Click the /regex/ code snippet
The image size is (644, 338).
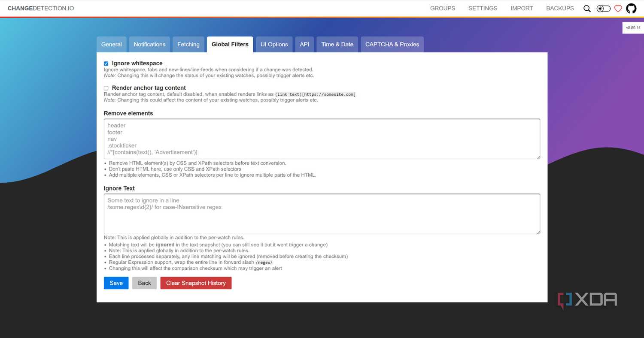264,263
